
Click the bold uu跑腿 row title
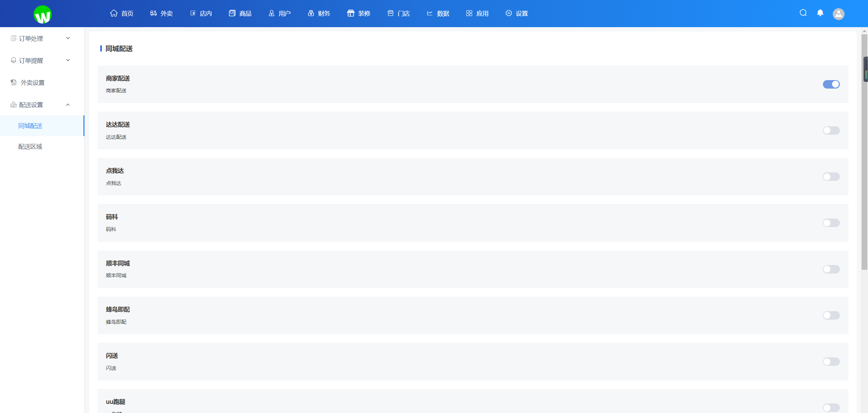[x=116, y=402]
